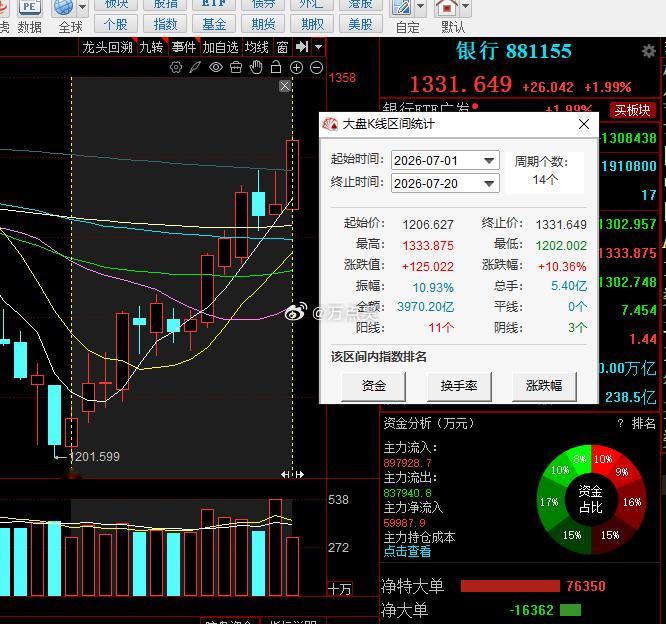Click the 买板块 button

click(x=632, y=110)
